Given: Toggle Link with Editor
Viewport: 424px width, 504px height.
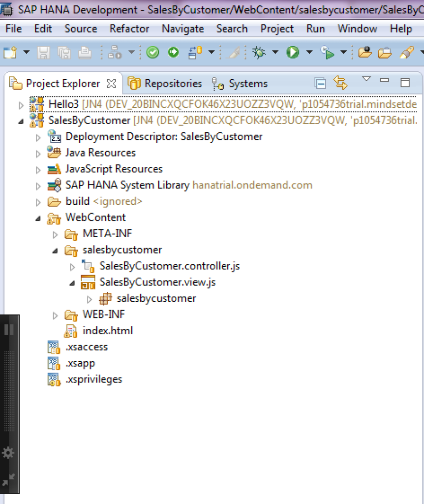Looking at the screenshot, I should click(340, 83).
